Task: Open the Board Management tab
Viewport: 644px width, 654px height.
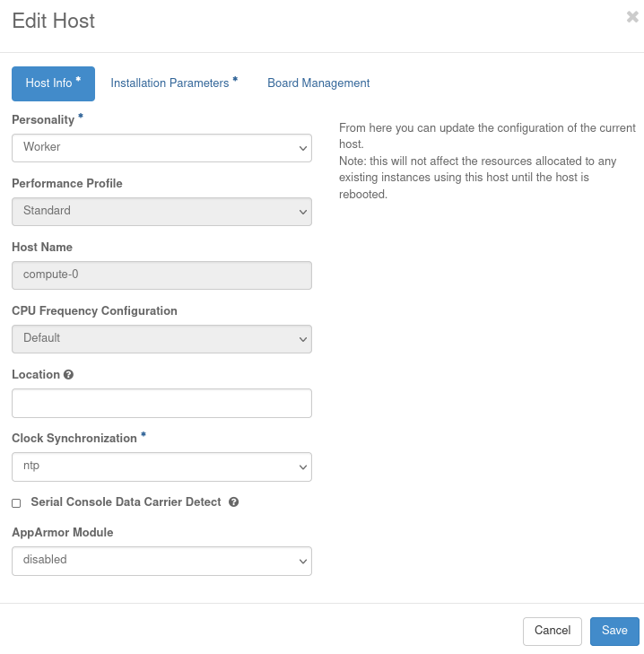Action: click(318, 83)
